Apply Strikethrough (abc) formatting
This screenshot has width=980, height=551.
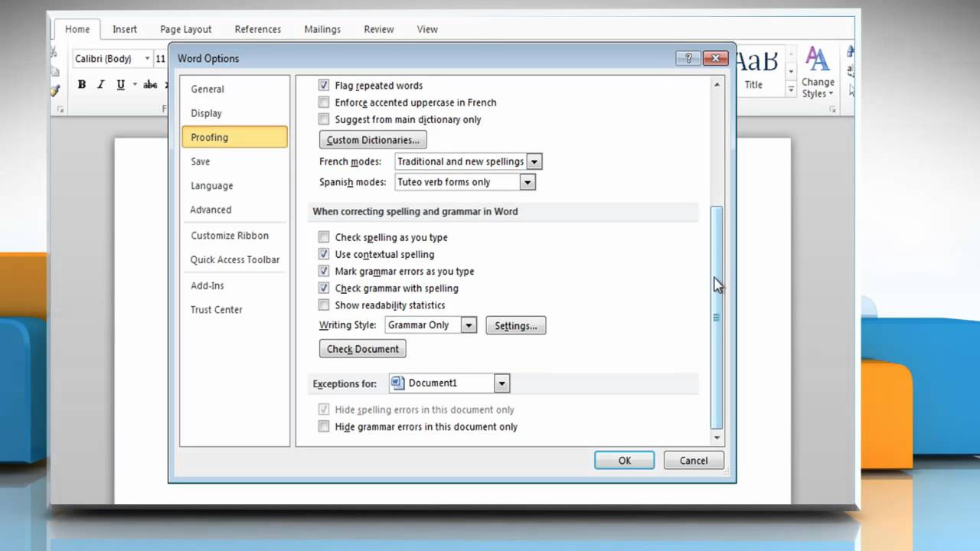point(150,85)
